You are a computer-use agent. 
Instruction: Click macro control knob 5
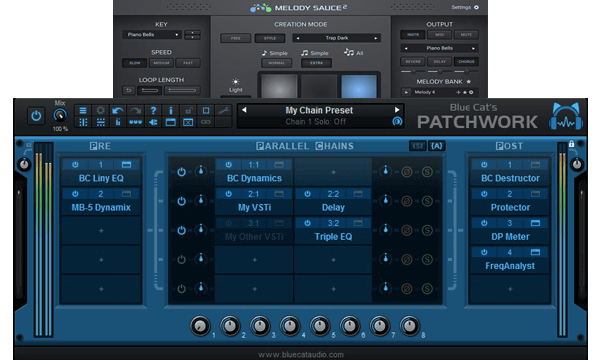[320, 326]
